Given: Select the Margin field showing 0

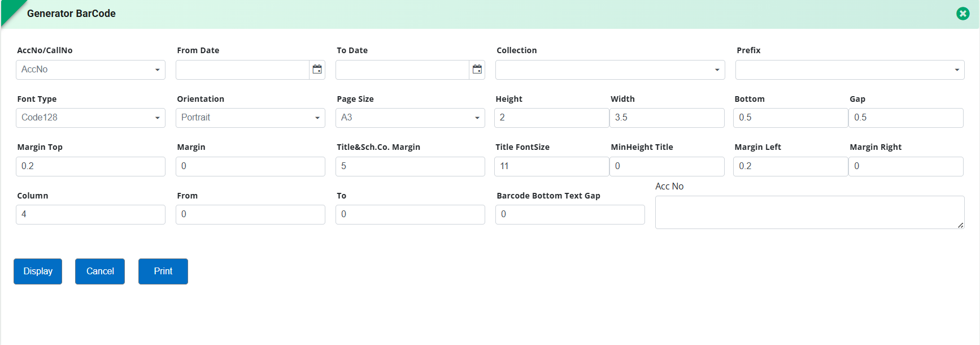Looking at the screenshot, I should 250,166.
